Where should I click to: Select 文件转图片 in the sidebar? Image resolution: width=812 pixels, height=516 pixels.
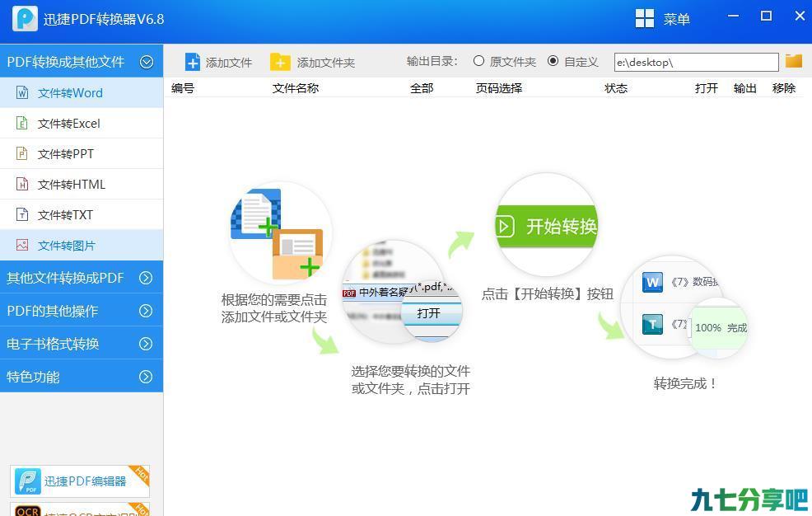pyautogui.click(x=82, y=245)
